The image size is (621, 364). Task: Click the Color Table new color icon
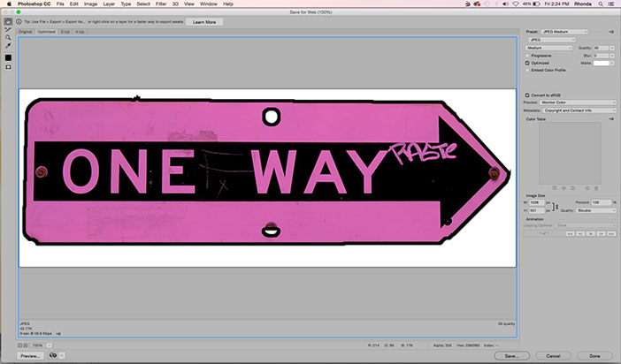[x=587, y=188]
